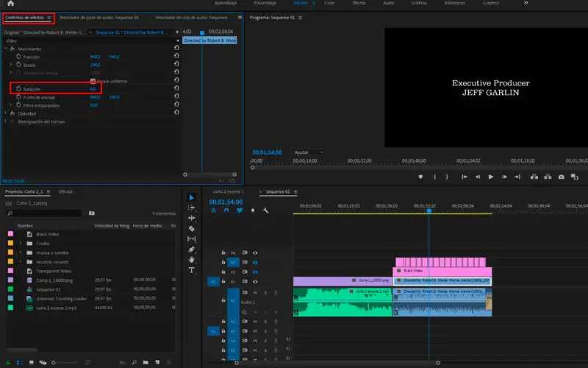588x368 pixels.
Task: Toggle visibility of track V4
Action: point(255,252)
